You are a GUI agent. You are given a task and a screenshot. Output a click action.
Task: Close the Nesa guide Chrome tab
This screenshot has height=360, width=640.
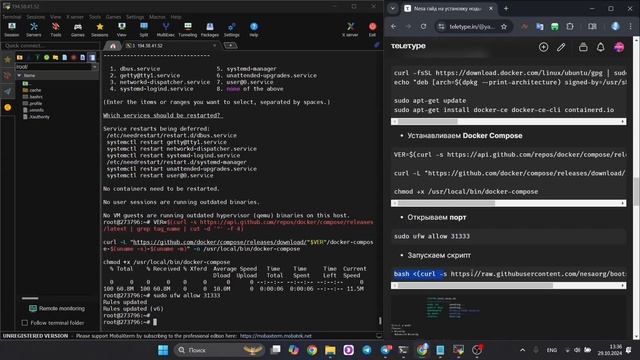pos(491,8)
